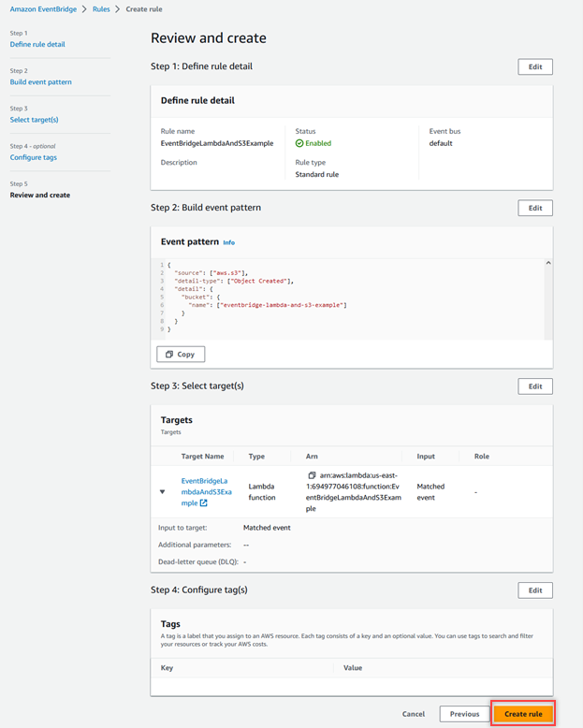
Task: Select the Type column header
Action: coord(256,457)
